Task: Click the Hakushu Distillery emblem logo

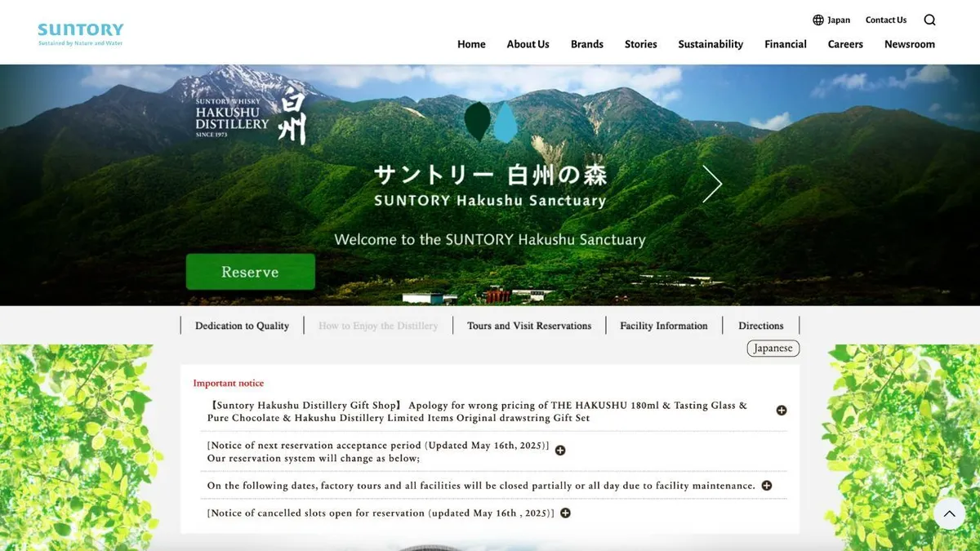Action: coord(252,117)
